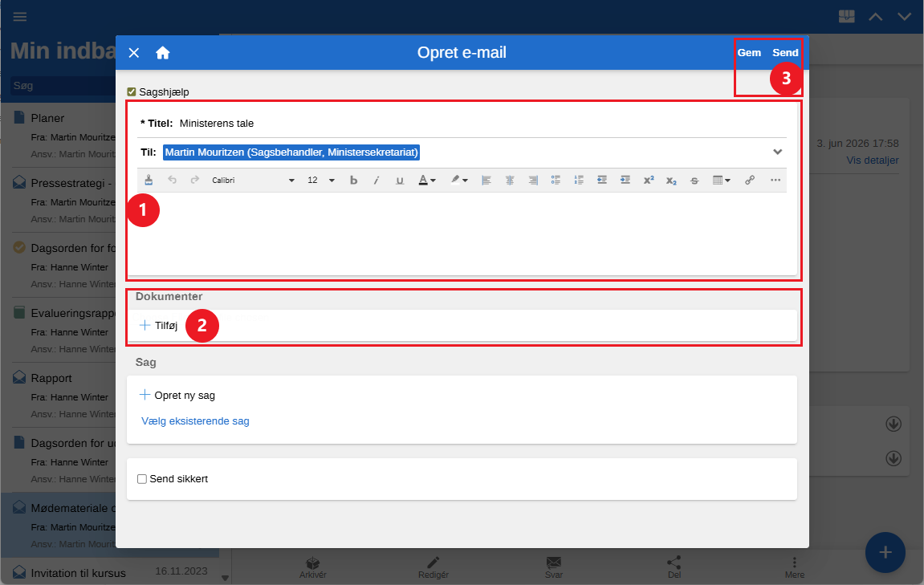Click Del share icon in bottom bar
Viewport: 924px width, 585px height.
(x=674, y=567)
